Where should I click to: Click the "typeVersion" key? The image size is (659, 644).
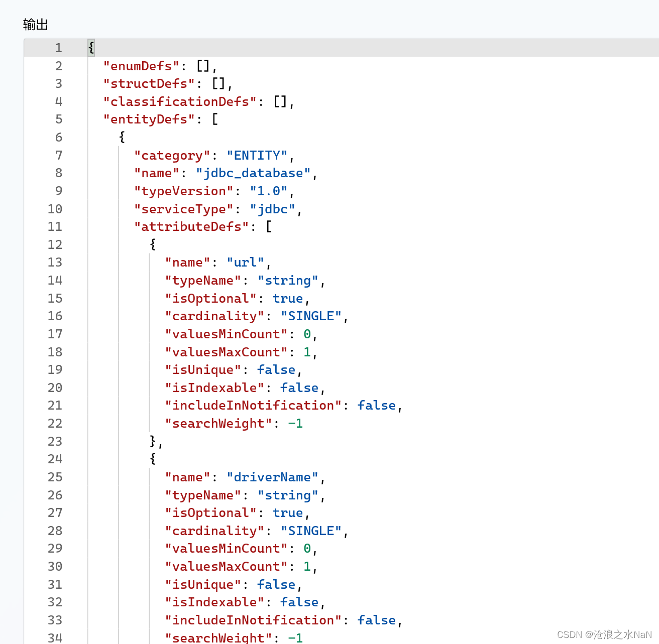(x=184, y=191)
